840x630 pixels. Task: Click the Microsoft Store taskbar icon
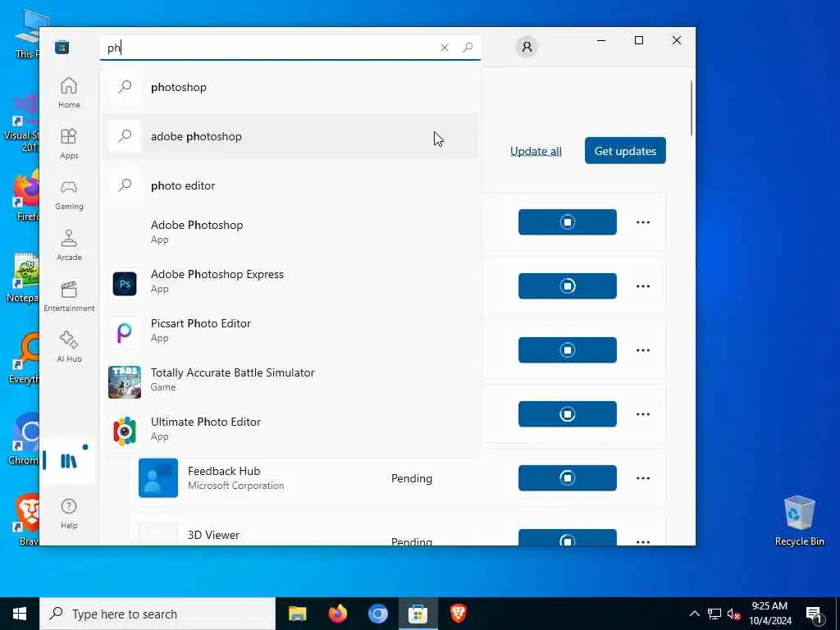418,614
